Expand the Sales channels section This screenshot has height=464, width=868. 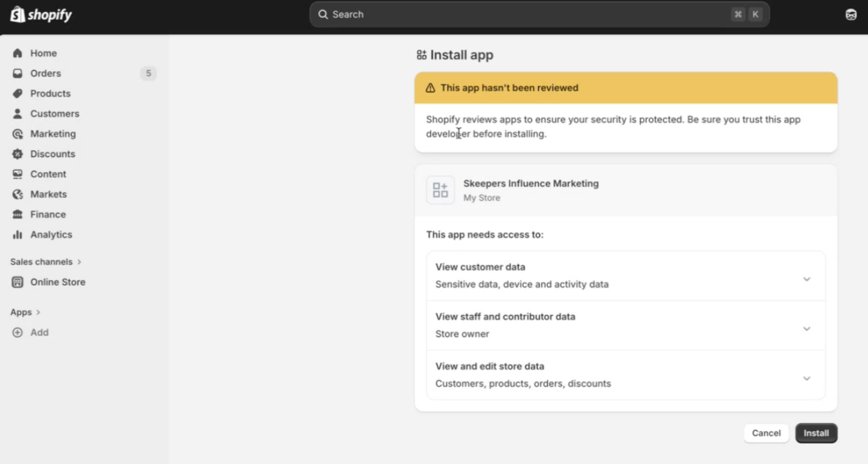click(x=46, y=261)
